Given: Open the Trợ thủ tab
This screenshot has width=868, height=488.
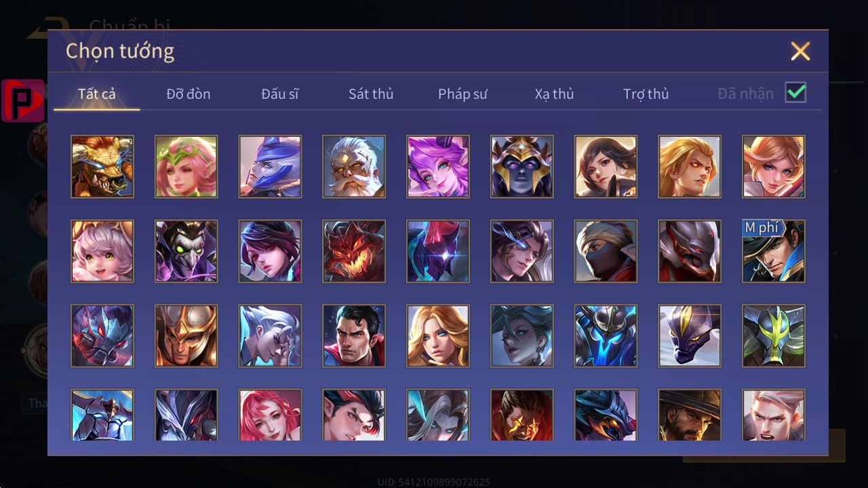Looking at the screenshot, I should coord(646,94).
